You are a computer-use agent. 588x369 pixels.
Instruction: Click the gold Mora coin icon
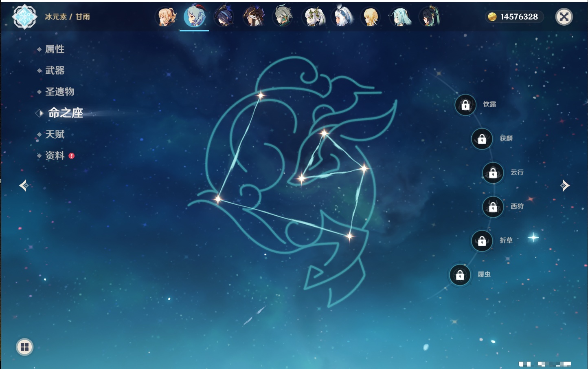(492, 17)
